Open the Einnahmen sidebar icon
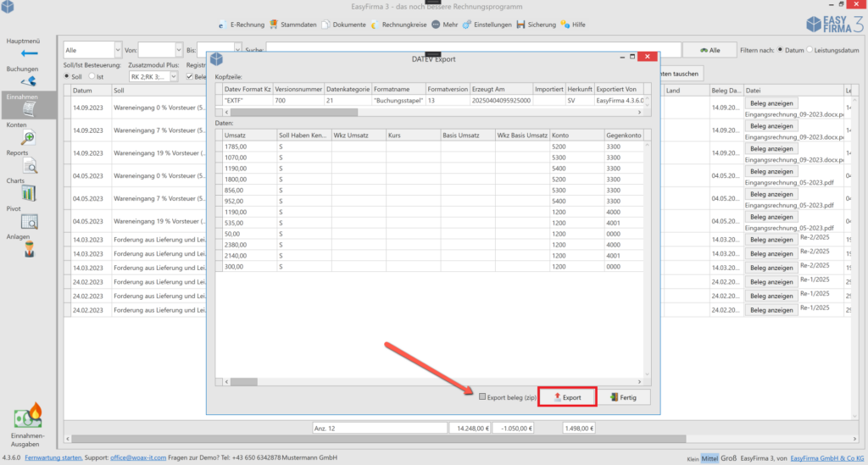868x465 pixels. pos(29,109)
